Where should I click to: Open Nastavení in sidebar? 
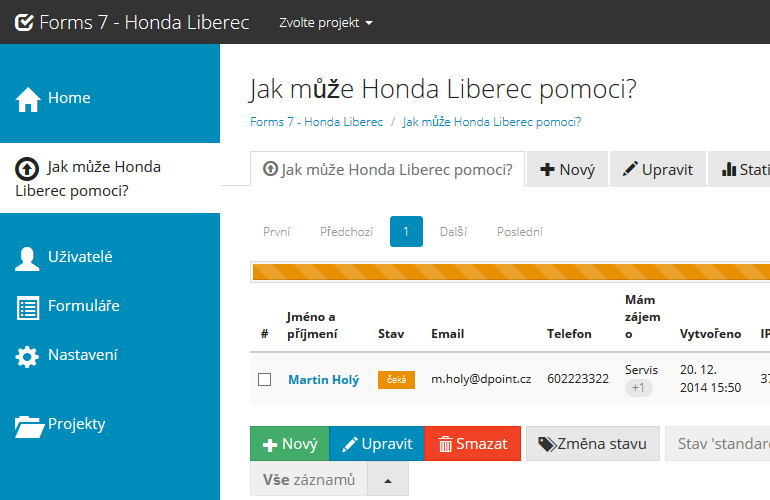[110, 355]
